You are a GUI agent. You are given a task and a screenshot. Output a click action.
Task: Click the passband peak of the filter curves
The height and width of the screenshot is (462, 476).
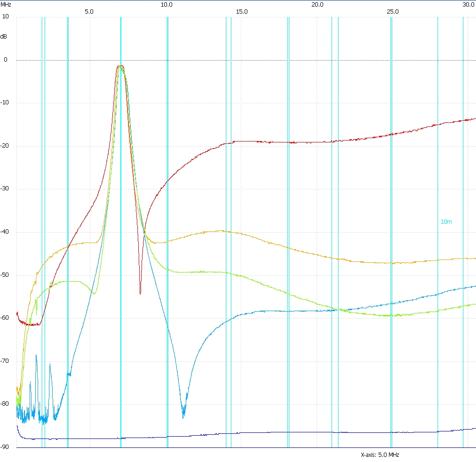pos(120,67)
